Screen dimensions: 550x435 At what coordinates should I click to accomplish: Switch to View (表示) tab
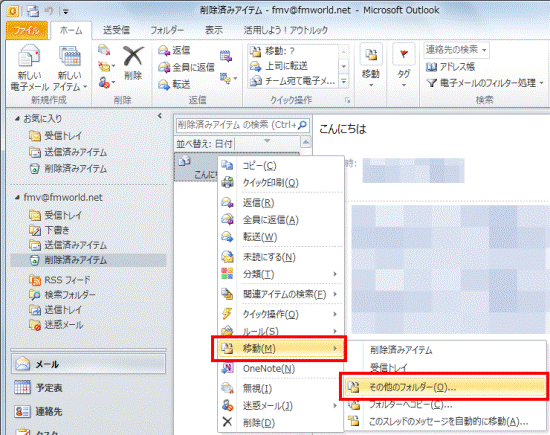tap(214, 30)
